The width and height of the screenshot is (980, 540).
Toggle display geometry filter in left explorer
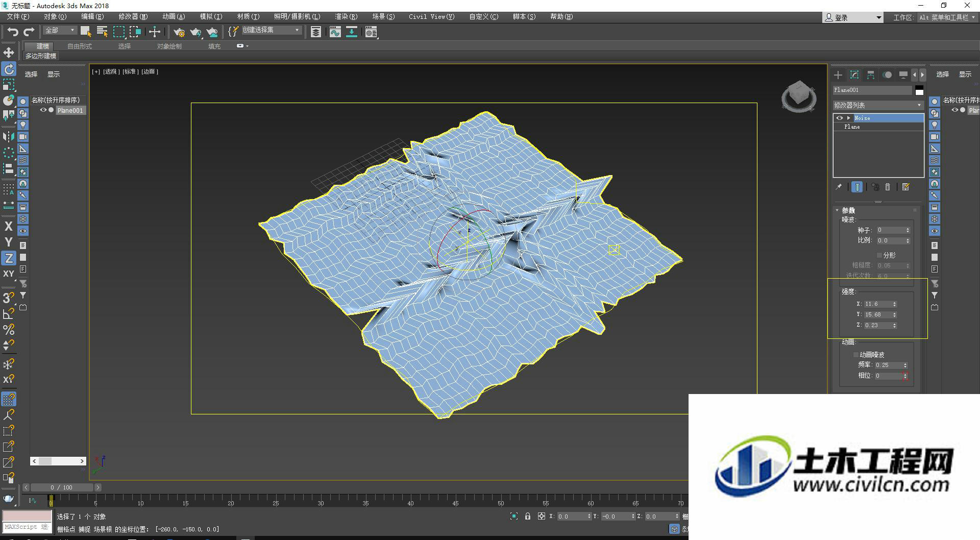click(x=23, y=102)
